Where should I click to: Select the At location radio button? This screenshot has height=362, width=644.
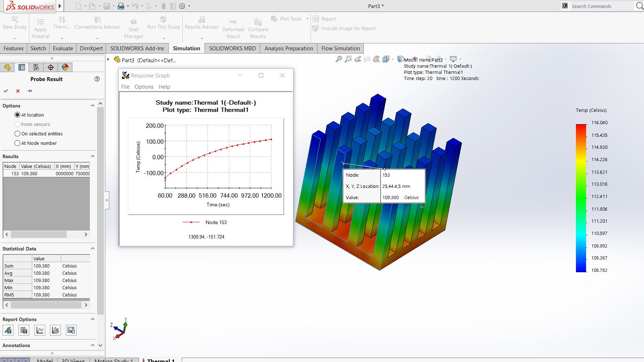point(17,115)
